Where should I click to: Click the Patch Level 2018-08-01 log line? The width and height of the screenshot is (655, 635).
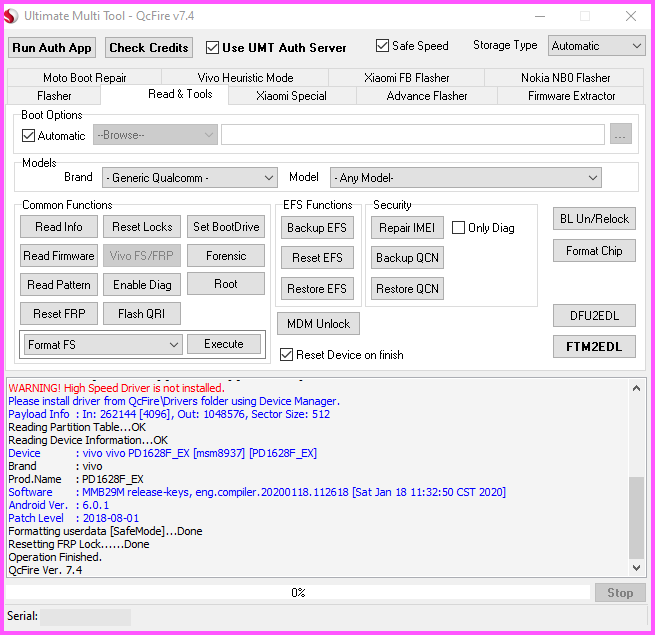(74, 518)
